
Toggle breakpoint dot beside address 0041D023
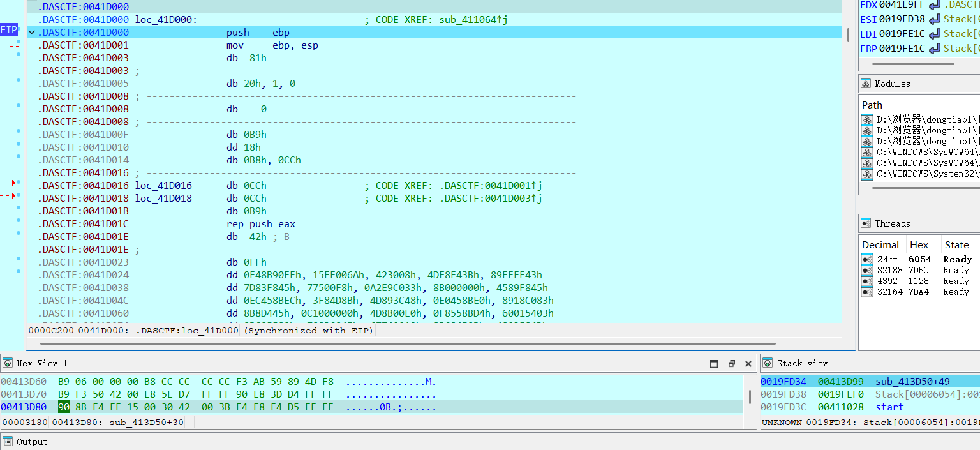tap(19, 259)
